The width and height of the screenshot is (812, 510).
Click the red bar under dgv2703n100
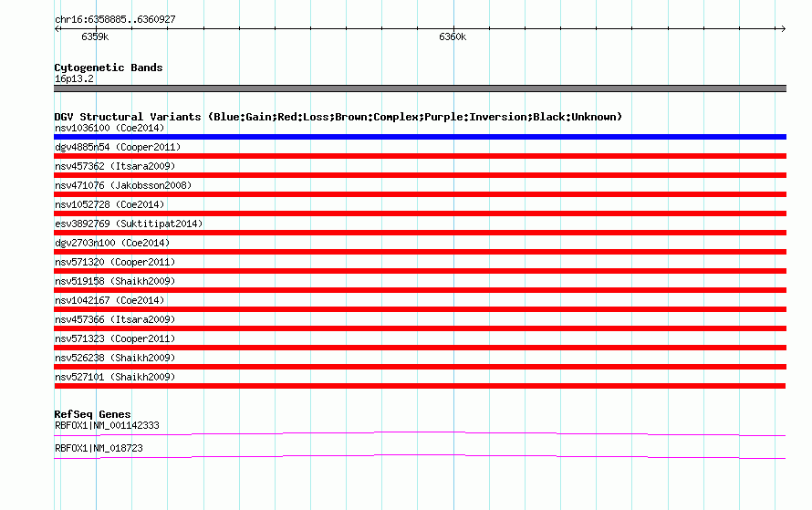[420, 252]
